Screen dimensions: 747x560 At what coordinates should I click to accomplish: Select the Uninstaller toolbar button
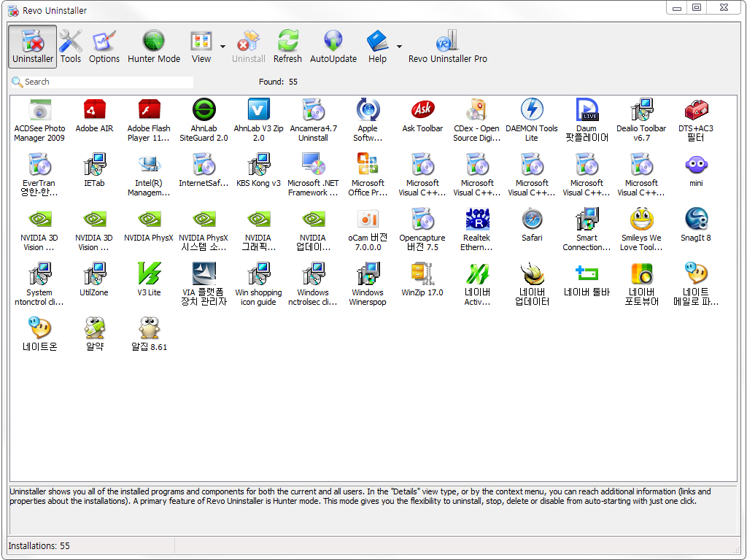pyautogui.click(x=33, y=47)
